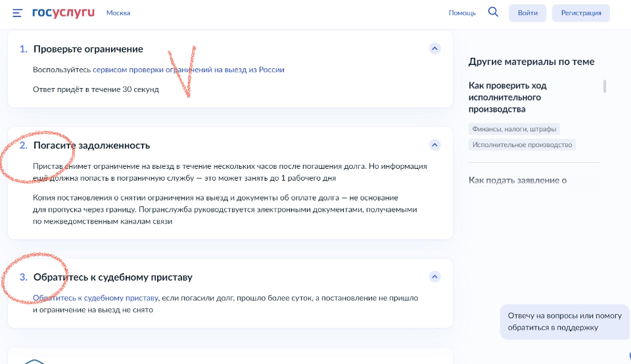Image resolution: width=631 pixels, height=364 pixels.
Task: Open the travel restriction check service link
Action: pos(189,70)
